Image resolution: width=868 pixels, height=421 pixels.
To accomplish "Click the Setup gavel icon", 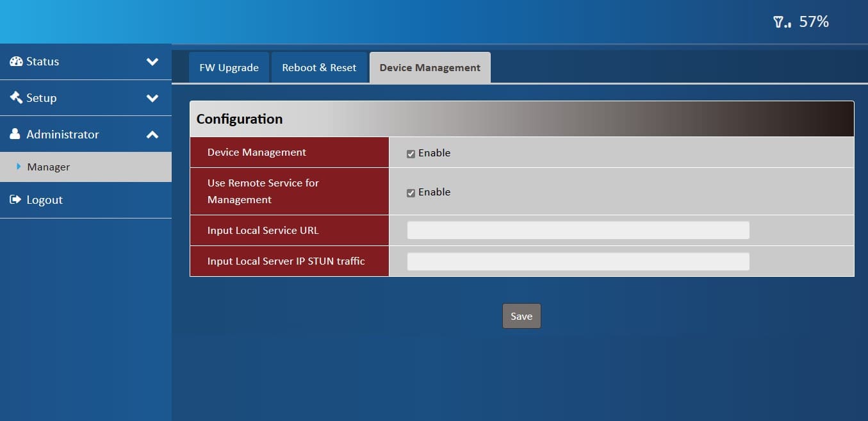I will 16,98.
